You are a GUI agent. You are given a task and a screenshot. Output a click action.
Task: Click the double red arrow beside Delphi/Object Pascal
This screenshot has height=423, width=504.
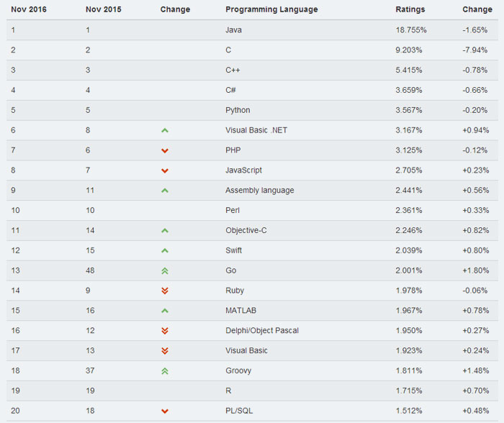[x=165, y=331]
